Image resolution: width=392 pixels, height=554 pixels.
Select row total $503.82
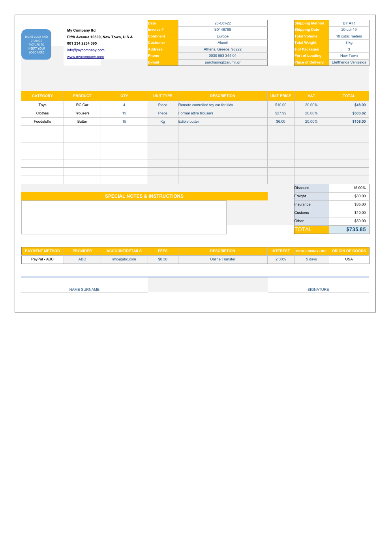coord(349,113)
